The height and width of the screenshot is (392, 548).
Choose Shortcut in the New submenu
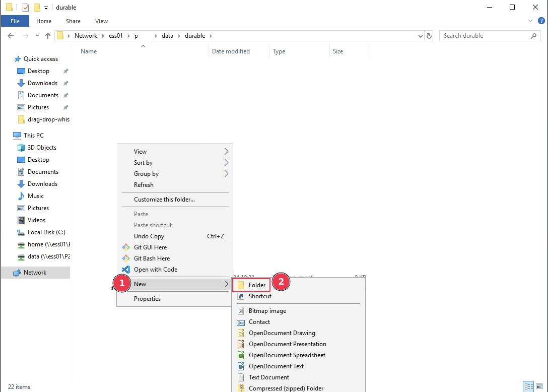[260, 296]
